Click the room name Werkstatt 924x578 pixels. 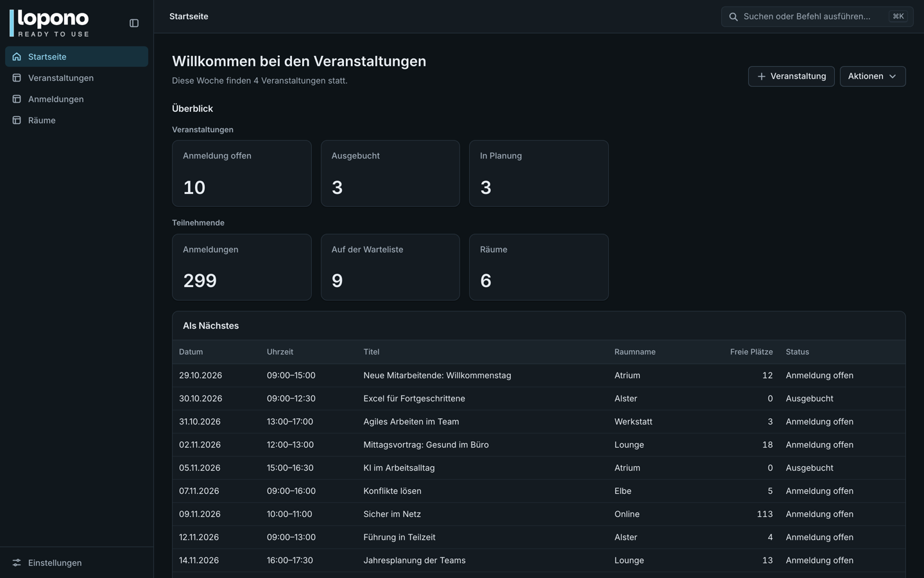point(633,422)
